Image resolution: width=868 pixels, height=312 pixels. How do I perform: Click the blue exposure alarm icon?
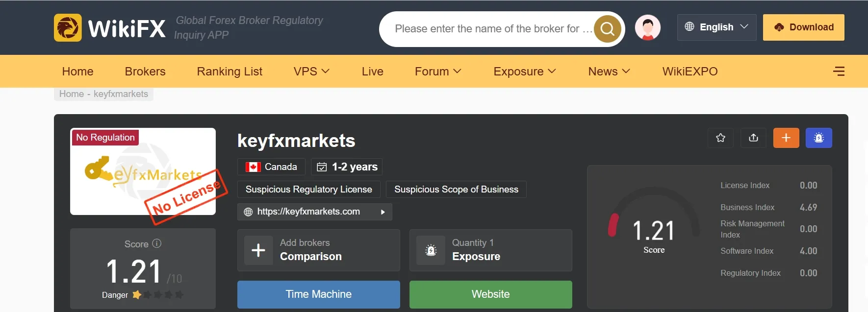tap(819, 138)
